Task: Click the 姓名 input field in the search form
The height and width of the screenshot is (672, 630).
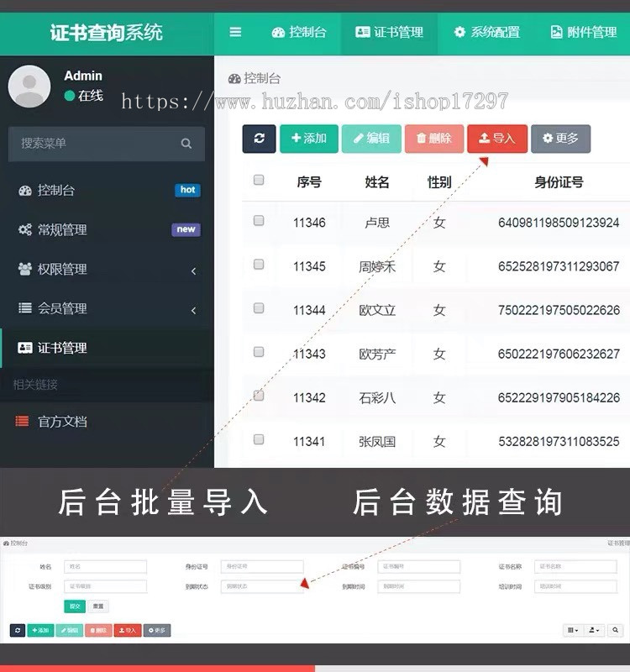Action: coord(106,566)
